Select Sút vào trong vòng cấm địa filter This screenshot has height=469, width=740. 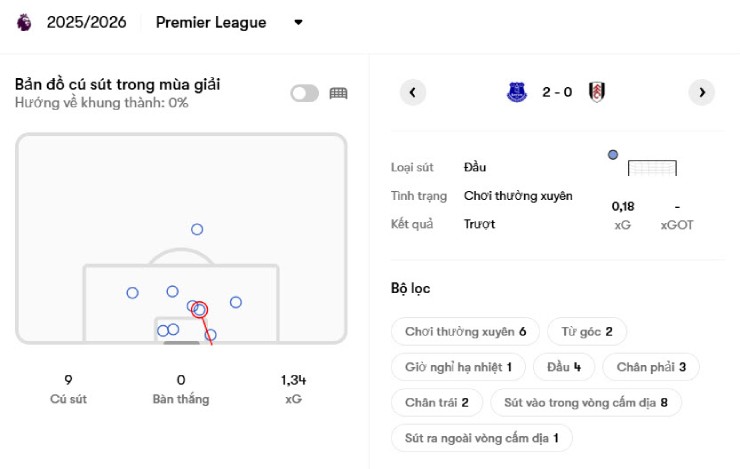[x=585, y=403]
